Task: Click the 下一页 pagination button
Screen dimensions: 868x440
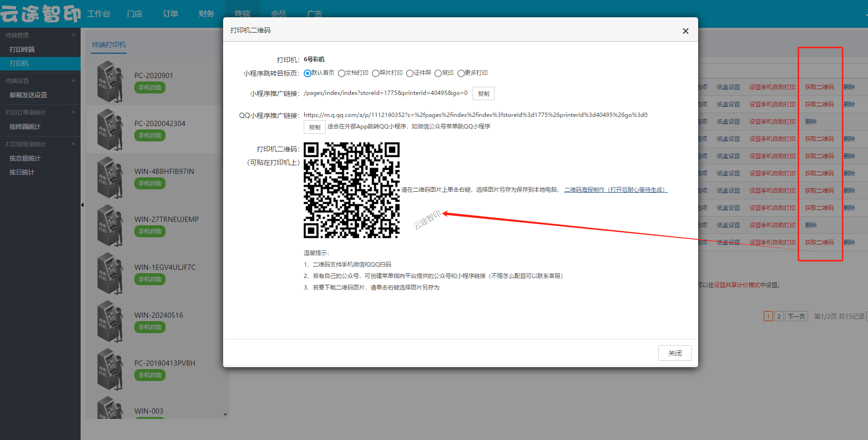Action: pos(797,316)
